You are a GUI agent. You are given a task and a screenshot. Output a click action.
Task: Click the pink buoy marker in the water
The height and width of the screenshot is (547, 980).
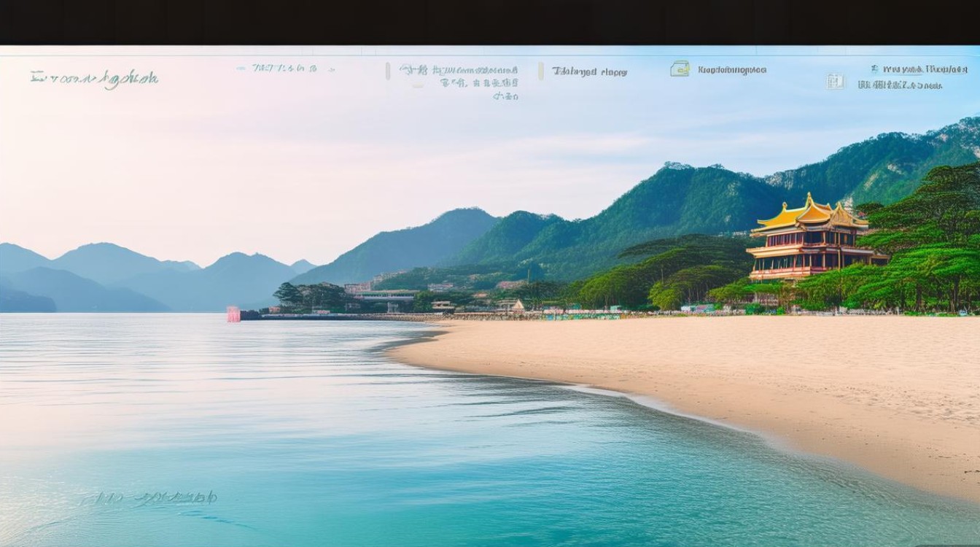(233, 314)
